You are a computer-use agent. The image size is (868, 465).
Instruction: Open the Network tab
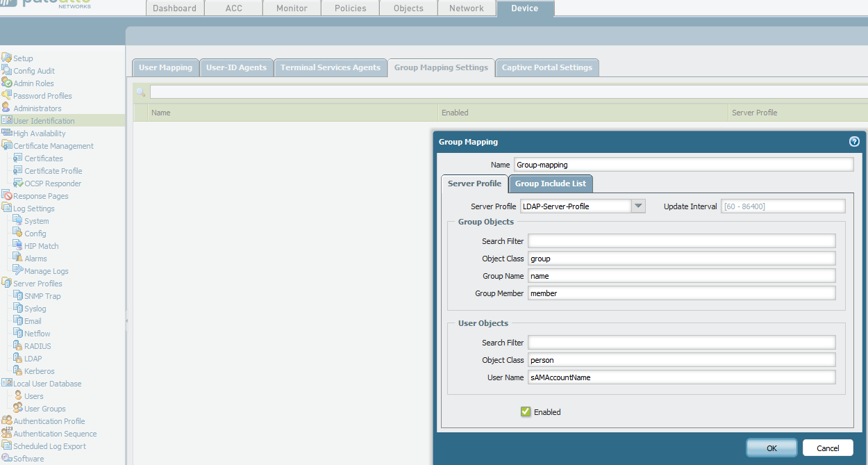(467, 8)
